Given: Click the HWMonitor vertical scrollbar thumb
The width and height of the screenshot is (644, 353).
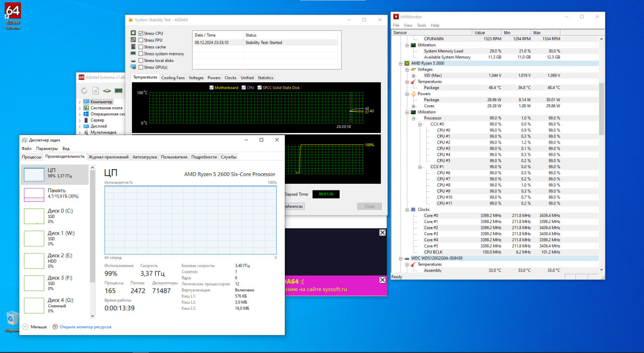Looking at the screenshot, I should coord(602,108).
